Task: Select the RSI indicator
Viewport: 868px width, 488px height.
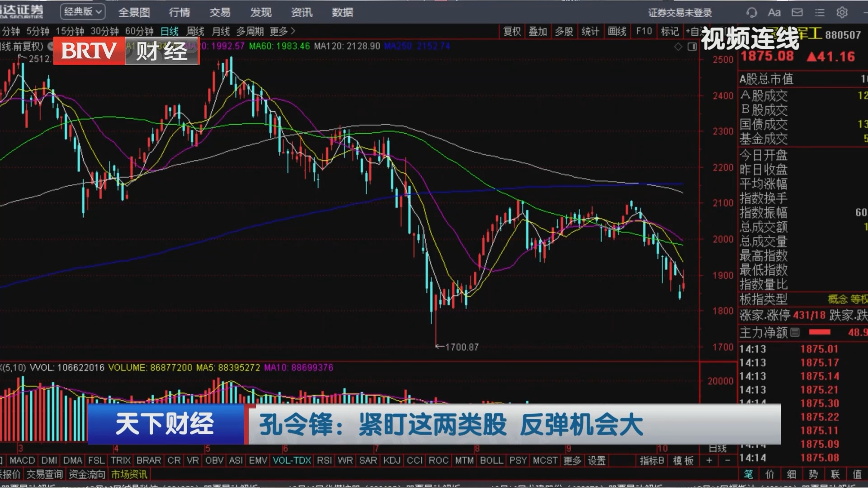Action: [x=324, y=460]
